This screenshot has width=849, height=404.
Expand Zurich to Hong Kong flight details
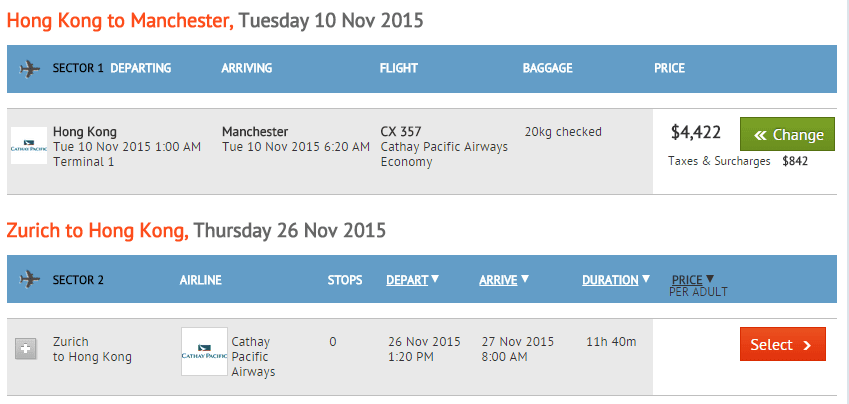coord(27,348)
